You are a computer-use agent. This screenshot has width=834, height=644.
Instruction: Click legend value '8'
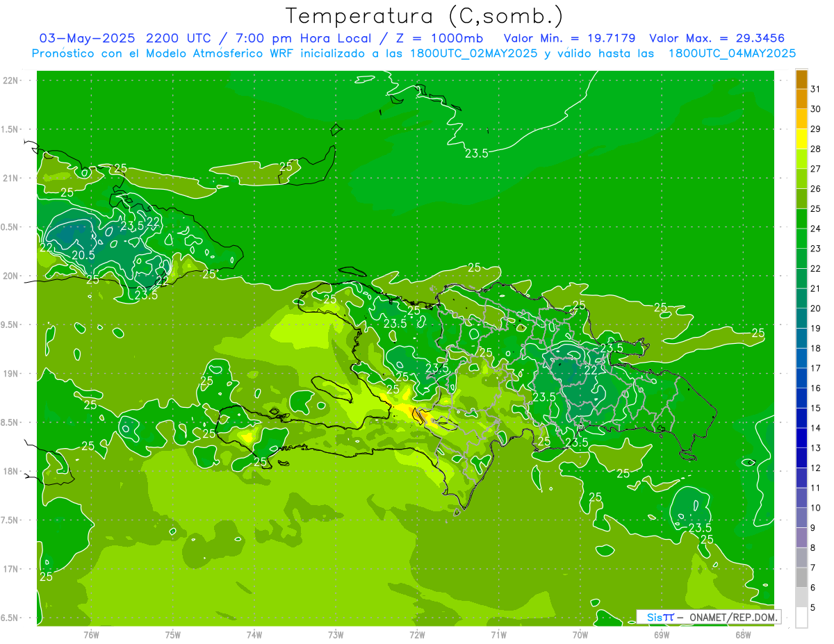(x=814, y=548)
